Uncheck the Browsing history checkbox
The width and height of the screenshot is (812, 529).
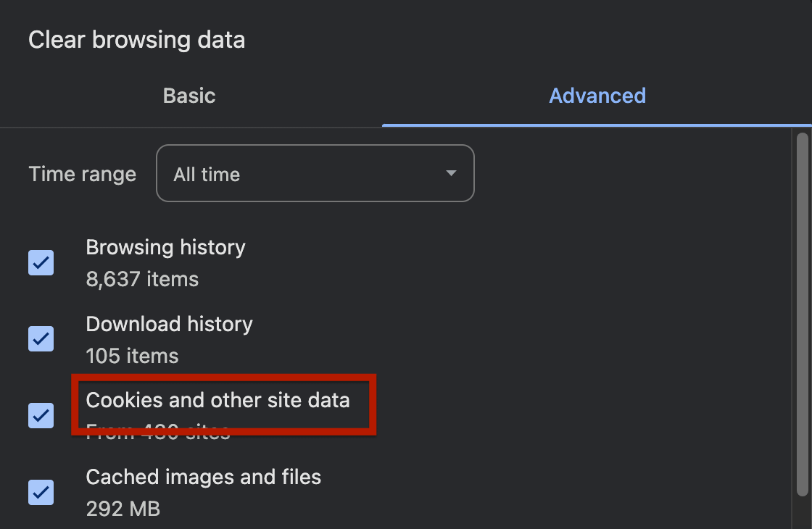[41, 263]
